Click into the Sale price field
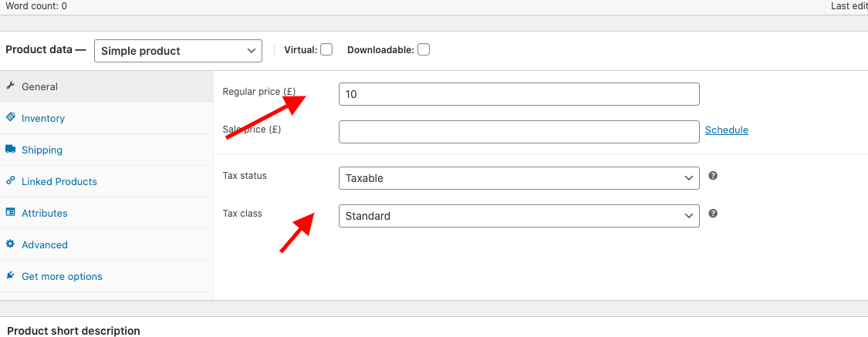 tap(519, 132)
